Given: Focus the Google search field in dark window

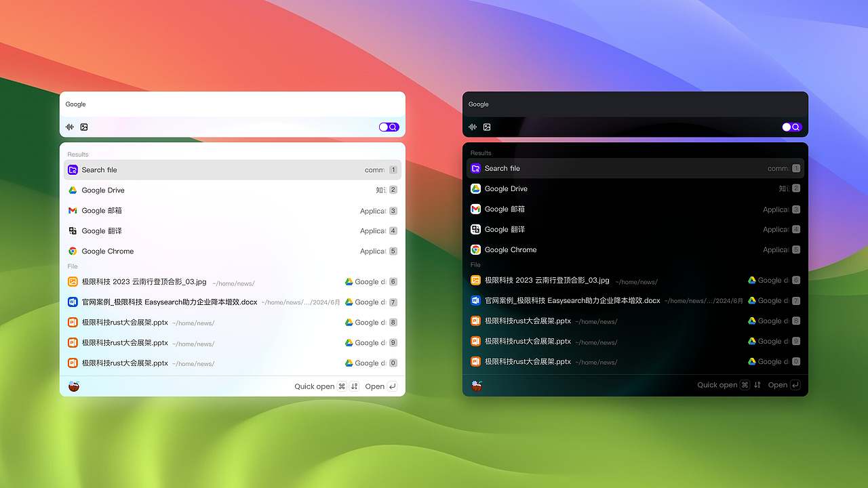Looking at the screenshot, I should pyautogui.click(x=635, y=104).
